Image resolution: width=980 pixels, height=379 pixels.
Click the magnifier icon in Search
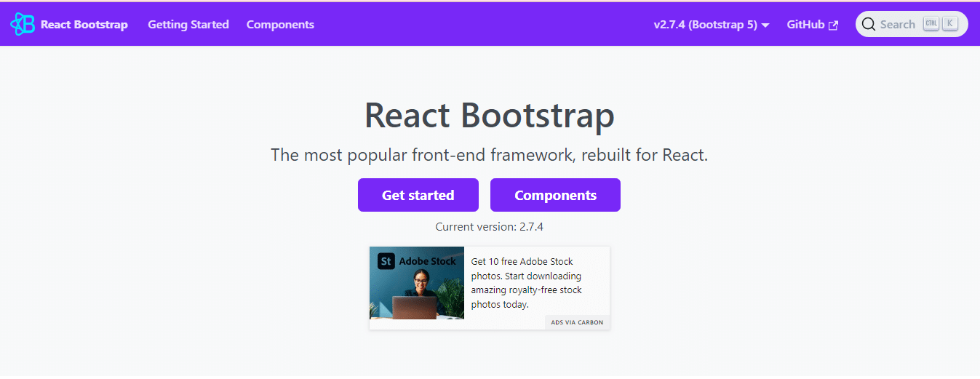pyautogui.click(x=869, y=24)
